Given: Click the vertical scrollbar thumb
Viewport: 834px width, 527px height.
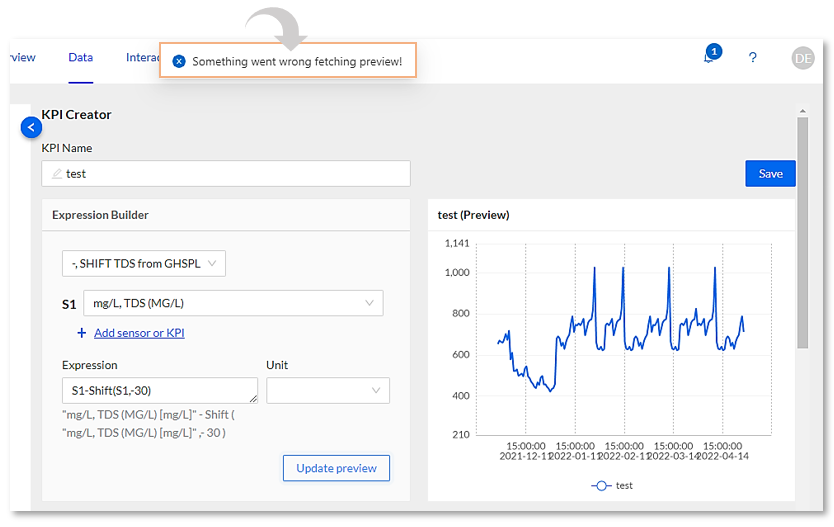Looking at the screenshot, I should pos(802,230).
